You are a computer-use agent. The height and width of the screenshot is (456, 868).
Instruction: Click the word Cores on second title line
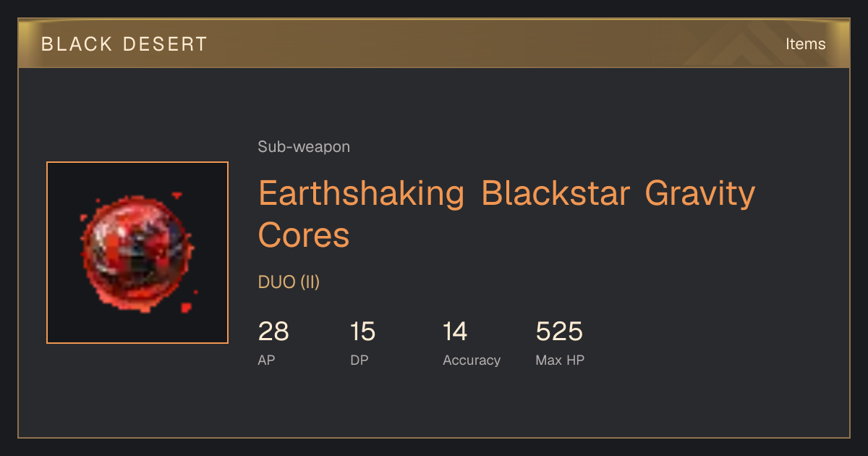pos(304,235)
